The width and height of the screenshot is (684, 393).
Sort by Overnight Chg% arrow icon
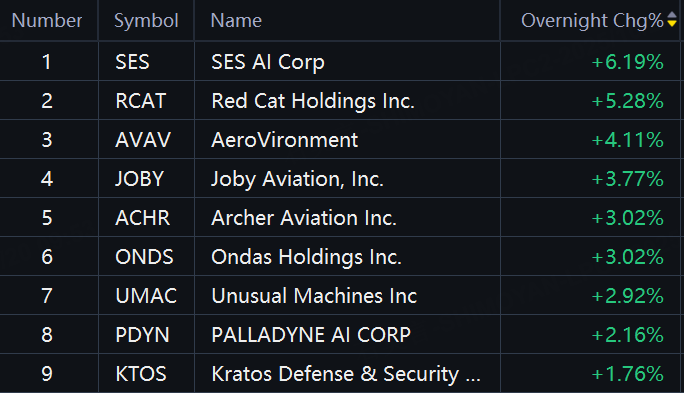[x=672, y=20]
